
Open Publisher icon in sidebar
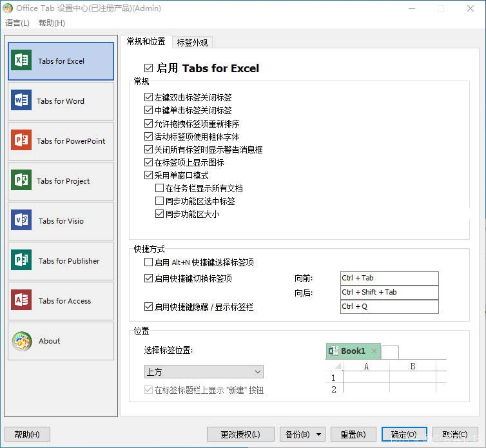pos(21,260)
